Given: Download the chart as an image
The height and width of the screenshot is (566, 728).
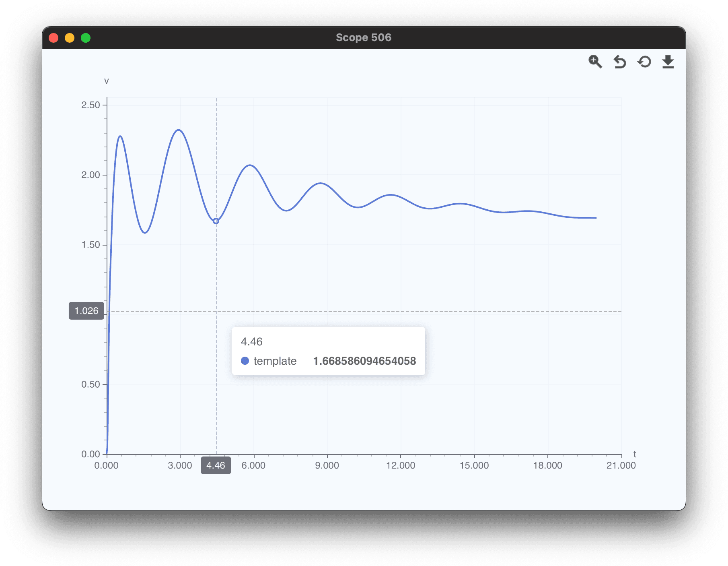Looking at the screenshot, I should tap(668, 62).
